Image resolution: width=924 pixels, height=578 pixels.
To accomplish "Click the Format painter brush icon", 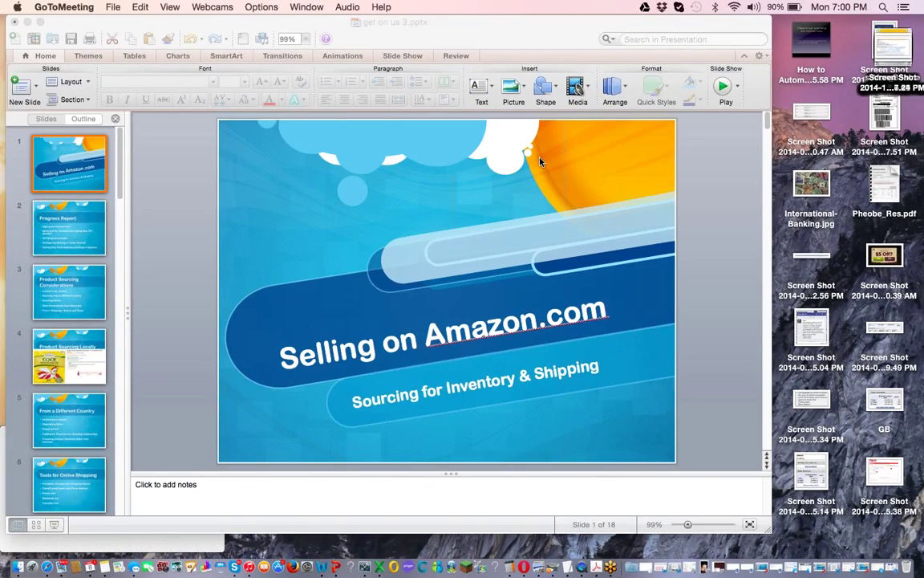I will (x=168, y=39).
